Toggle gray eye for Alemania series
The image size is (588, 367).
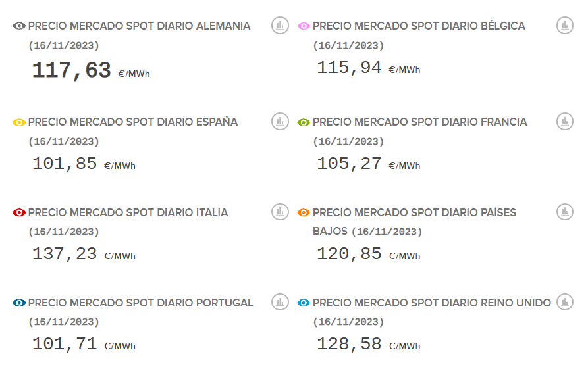19,26
